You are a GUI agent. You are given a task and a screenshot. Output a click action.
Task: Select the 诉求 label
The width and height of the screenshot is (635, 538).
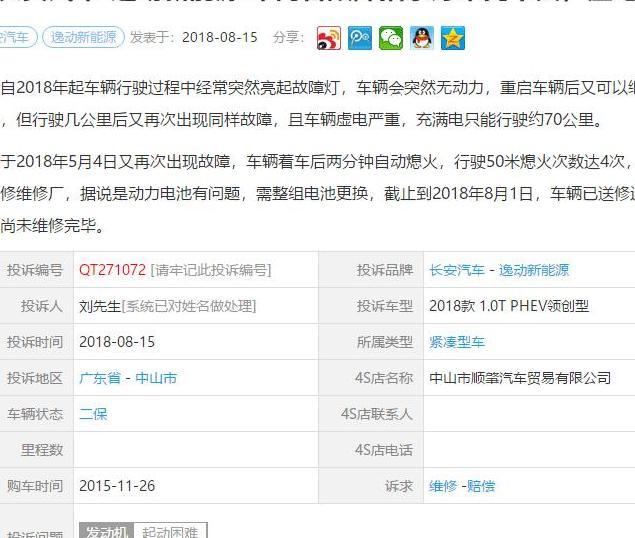[399, 486]
